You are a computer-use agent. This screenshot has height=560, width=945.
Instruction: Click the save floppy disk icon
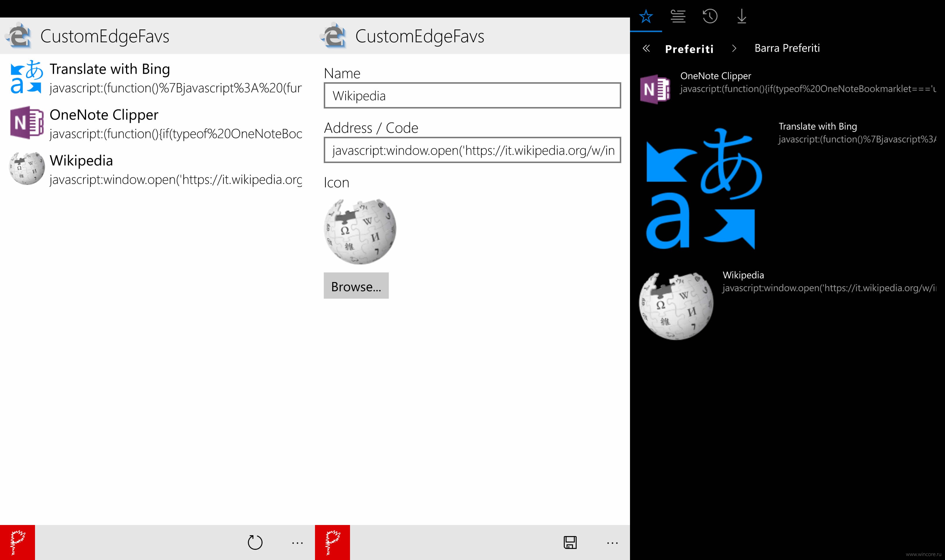pyautogui.click(x=570, y=542)
